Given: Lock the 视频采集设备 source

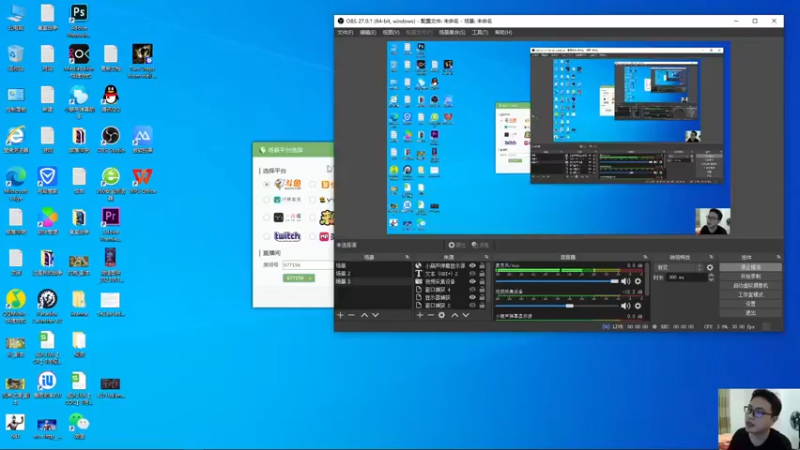Looking at the screenshot, I should tap(482, 282).
